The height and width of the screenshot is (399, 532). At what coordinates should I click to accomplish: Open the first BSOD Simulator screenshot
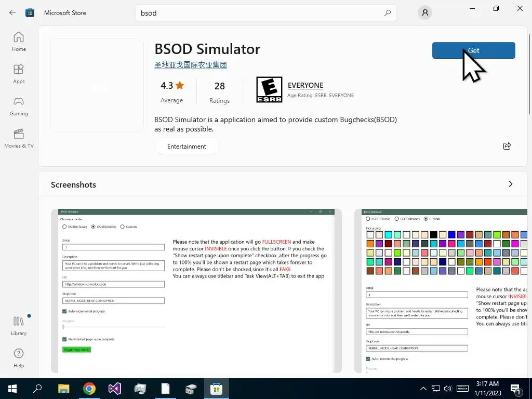196,291
